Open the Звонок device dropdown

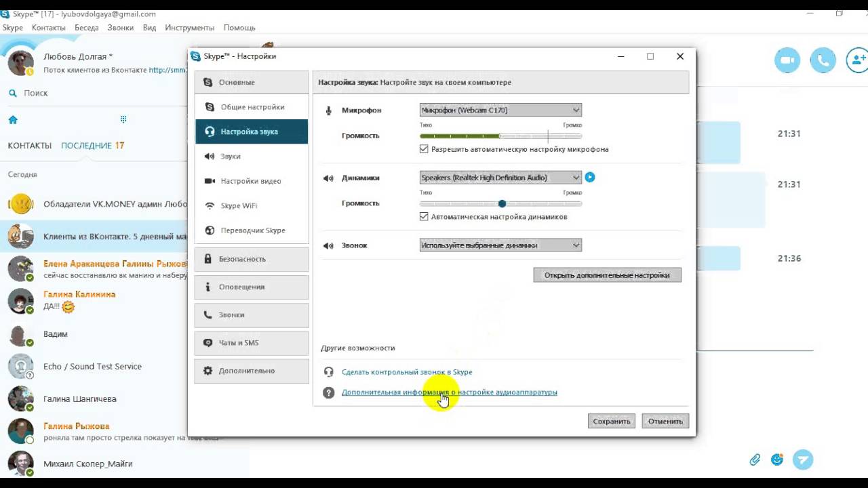click(500, 245)
